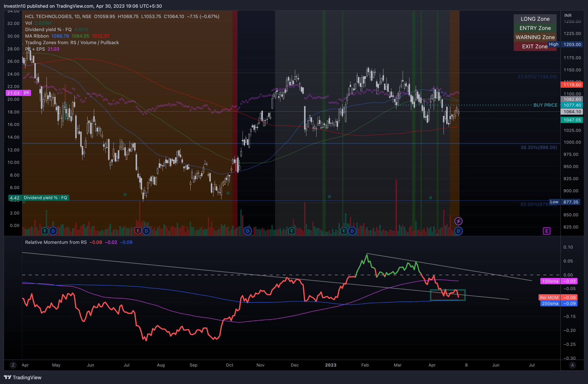Image resolution: width=588 pixels, height=384 pixels.
Task: Click the Trading Zones from: RS indicator legend
Action: (72, 43)
